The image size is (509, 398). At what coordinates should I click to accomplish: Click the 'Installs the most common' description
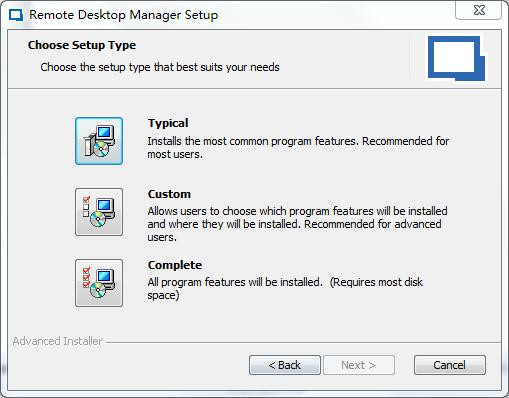298,148
